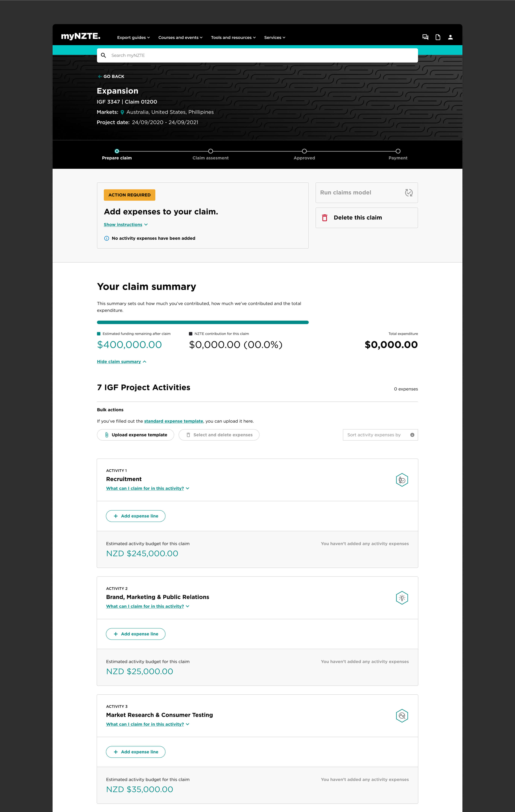Image resolution: width=515 pixels, height=812 pixels.
Task: Expand the Export guides menu
Action: coord(133,37)
